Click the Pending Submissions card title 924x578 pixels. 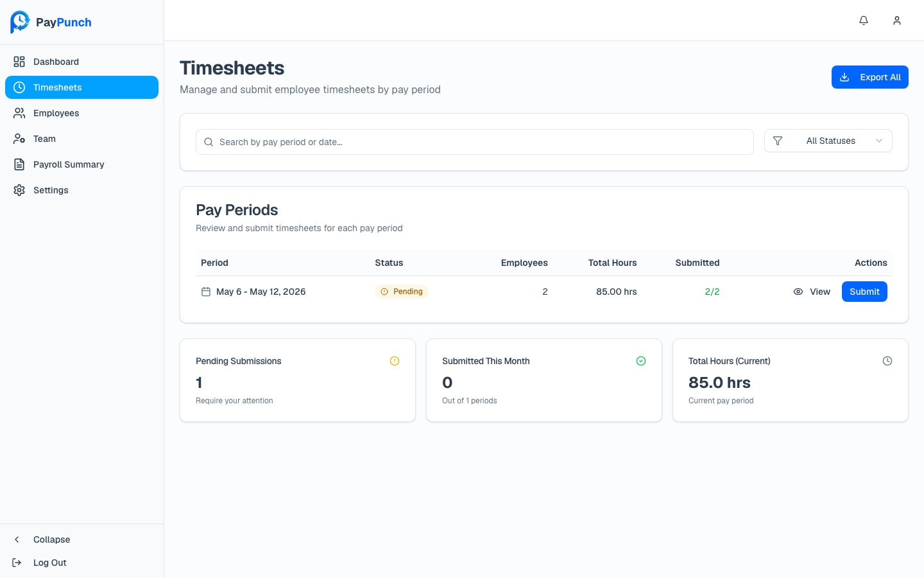[239, 361]
